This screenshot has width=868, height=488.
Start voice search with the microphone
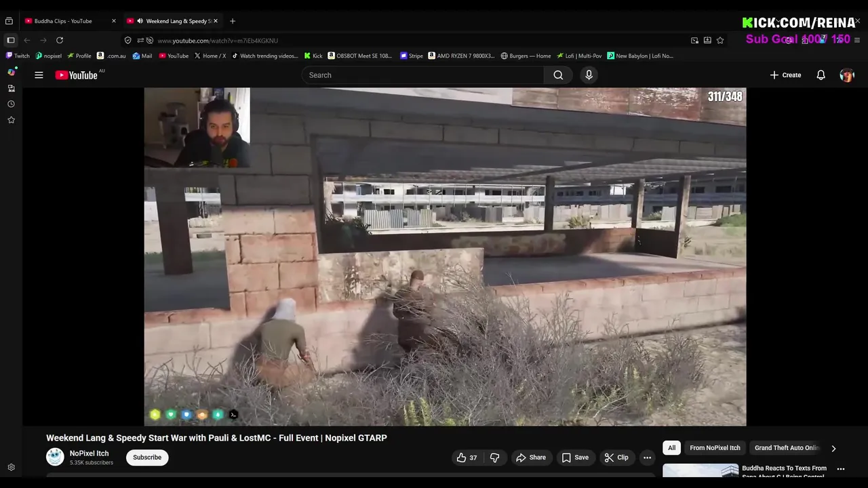[589, 75]
